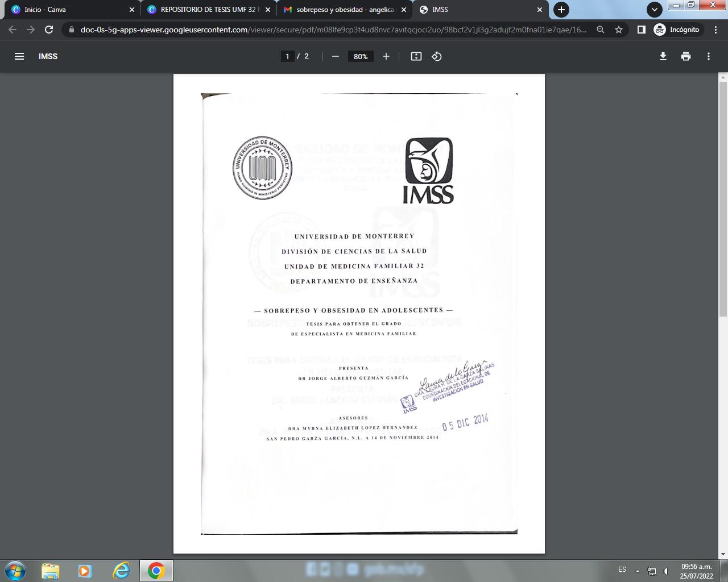Open the tab search dropdown
Screen dimensions: 728x582
[x=655, y=10]
